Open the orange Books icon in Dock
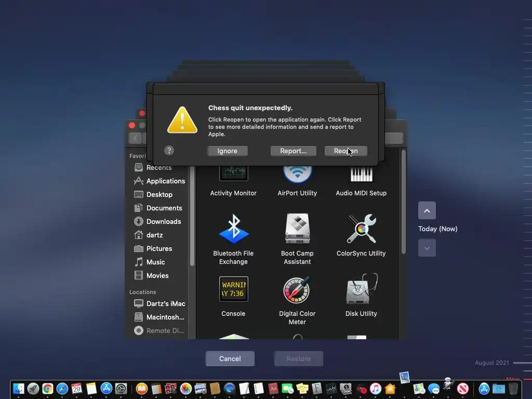Image resolution: width=532 pixels, height=399 pixels. 141,389
